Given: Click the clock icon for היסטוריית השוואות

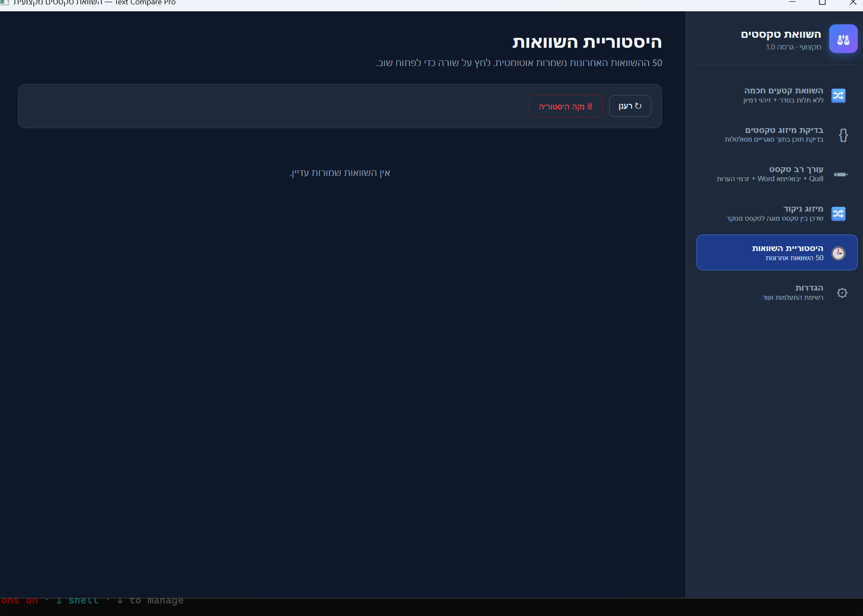Looking at the screenshot, I should pyautogui.click(x=838, y=253).
